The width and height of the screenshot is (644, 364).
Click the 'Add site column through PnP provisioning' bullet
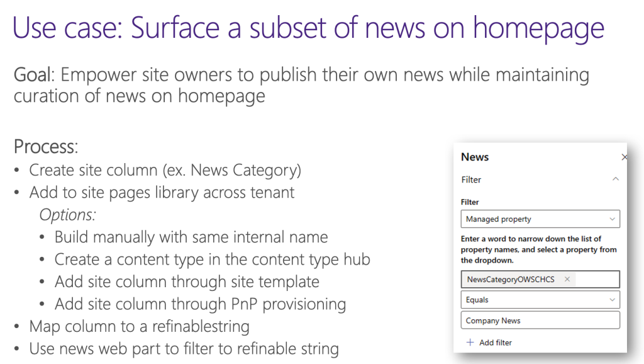coord(200,304)
